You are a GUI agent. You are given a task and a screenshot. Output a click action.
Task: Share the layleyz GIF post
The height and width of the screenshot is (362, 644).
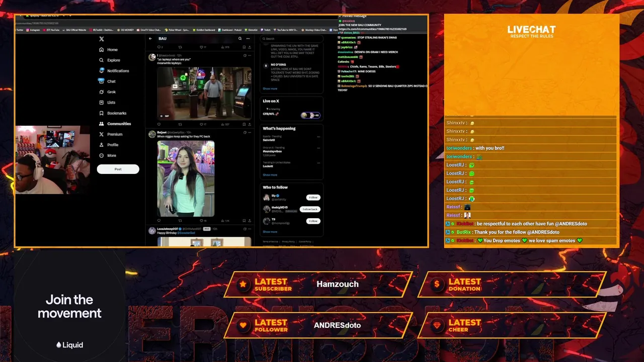pyautogui.click(x=249, y=124)
